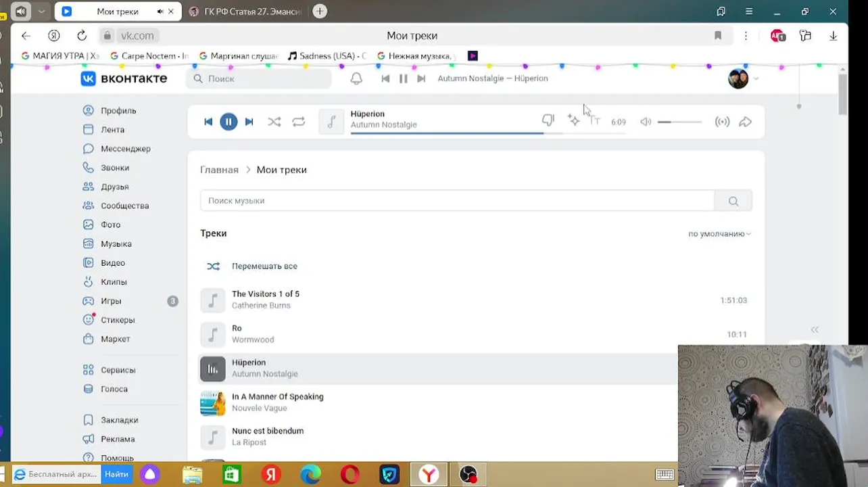Open Microsoft Edge from taskbar
Image resolution: width=868 pixels, height=487 pixels.
point(310,475)
